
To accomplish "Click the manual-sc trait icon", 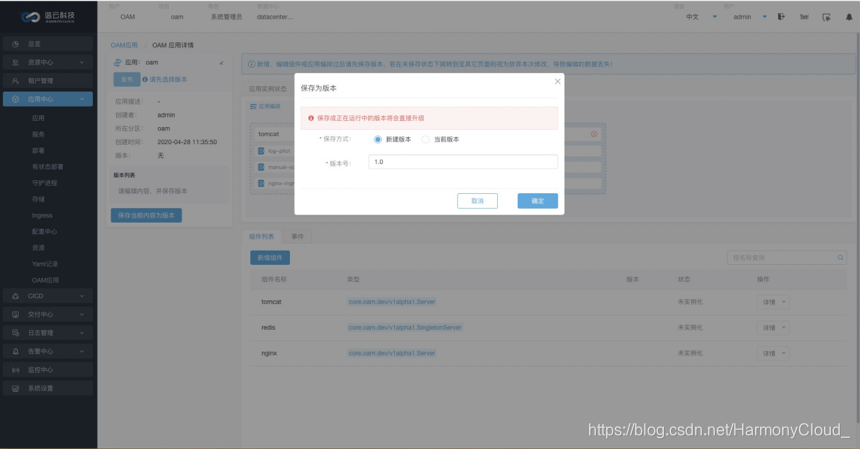I will point(261,167).
